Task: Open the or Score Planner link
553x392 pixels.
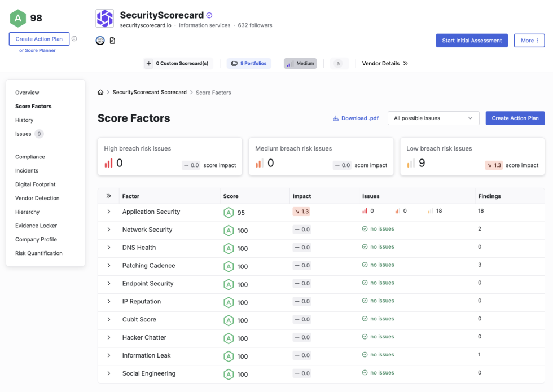Action: click(37, 51)
